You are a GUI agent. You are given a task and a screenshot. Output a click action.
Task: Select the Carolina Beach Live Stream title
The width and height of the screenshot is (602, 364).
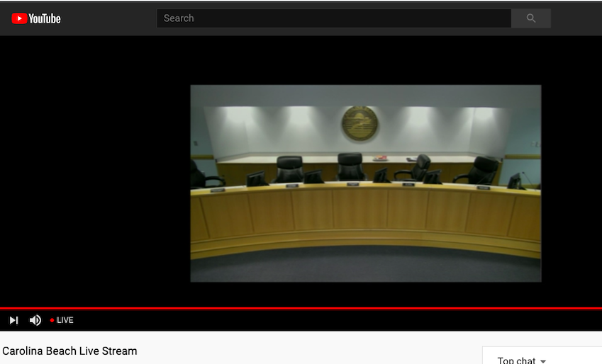click(69, 351)
